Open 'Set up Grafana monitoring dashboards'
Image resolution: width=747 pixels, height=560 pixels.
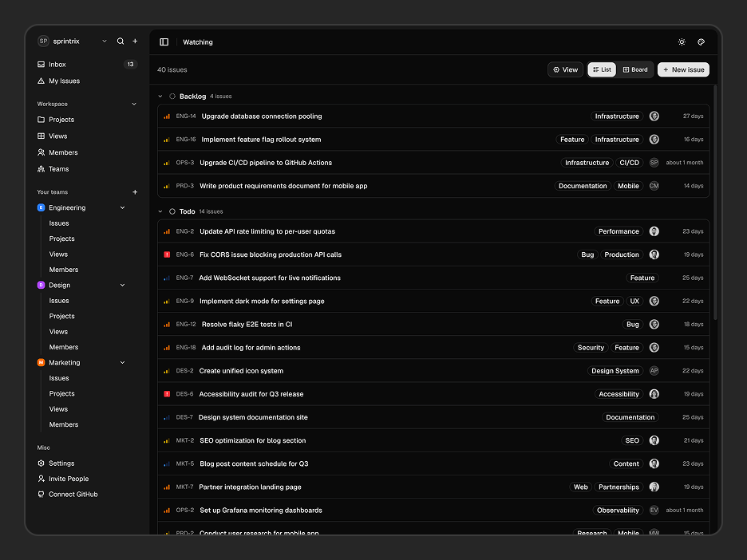(x=261, y=511)
